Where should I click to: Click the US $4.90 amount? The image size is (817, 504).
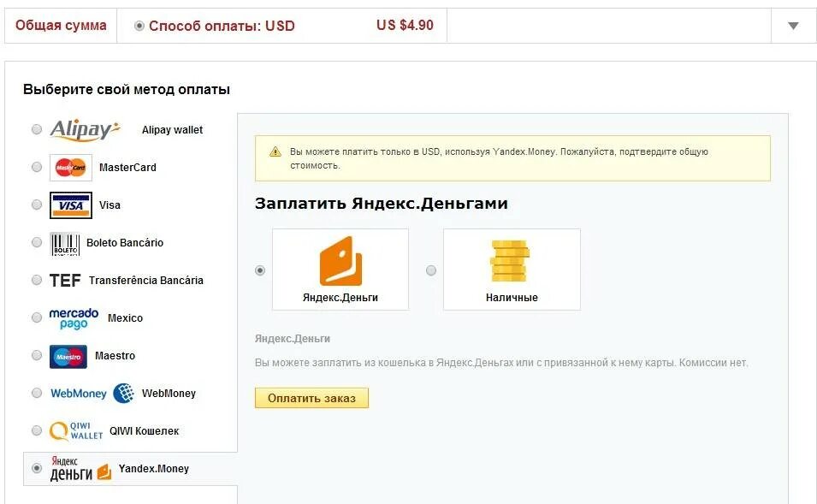click(405, 25)
